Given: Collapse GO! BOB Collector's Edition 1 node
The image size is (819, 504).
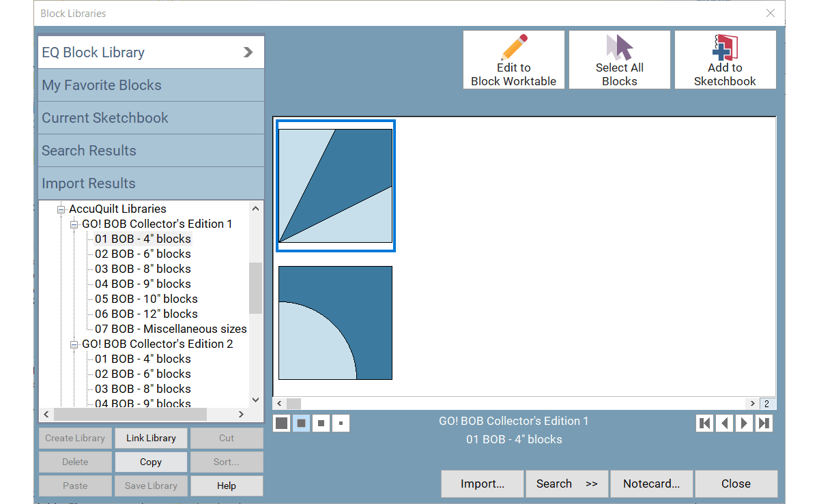Looking at the screenshot, I should [x=74, y=224].
